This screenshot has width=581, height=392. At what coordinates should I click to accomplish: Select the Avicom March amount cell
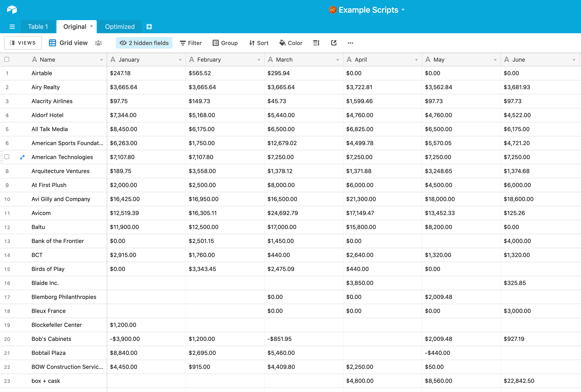point(303,213)
